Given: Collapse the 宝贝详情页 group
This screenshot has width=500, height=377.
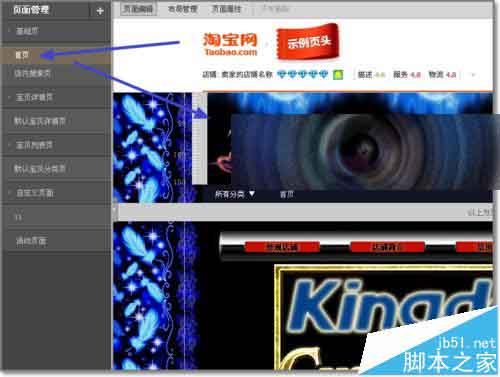Looking at the screenshot, I should point(10,97).
